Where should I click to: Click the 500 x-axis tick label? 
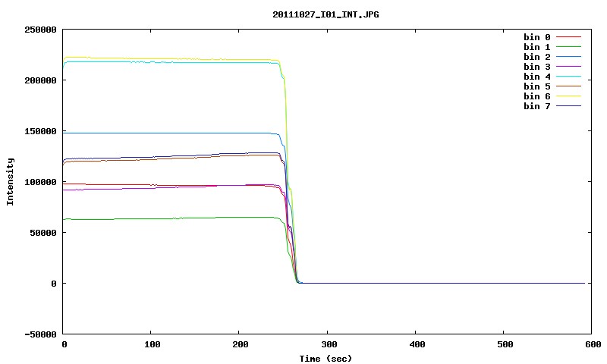point(505,344)
